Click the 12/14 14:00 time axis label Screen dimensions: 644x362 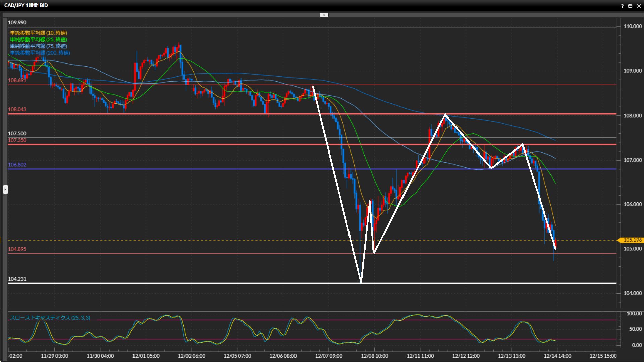point(557,356)
